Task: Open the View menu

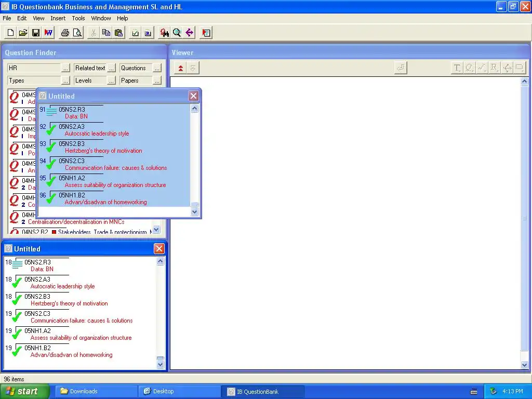Action: 38,18
